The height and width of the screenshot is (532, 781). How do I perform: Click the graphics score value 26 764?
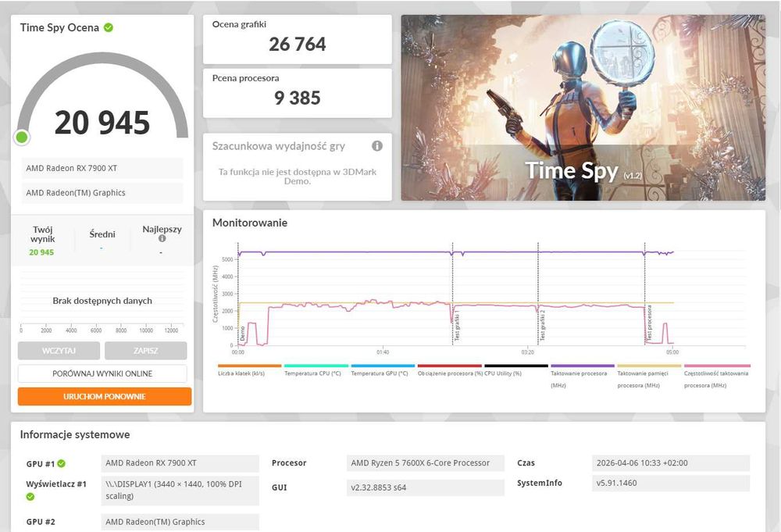(298, 45)
